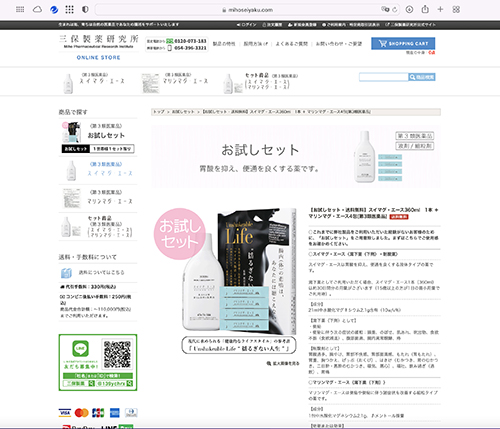
Task: Click the 054-396-3321 phone number
Action: 190,48
